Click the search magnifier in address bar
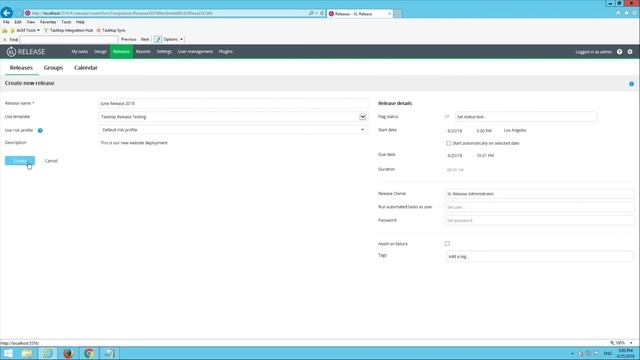 pyautogui.click(x=311, y=13)
